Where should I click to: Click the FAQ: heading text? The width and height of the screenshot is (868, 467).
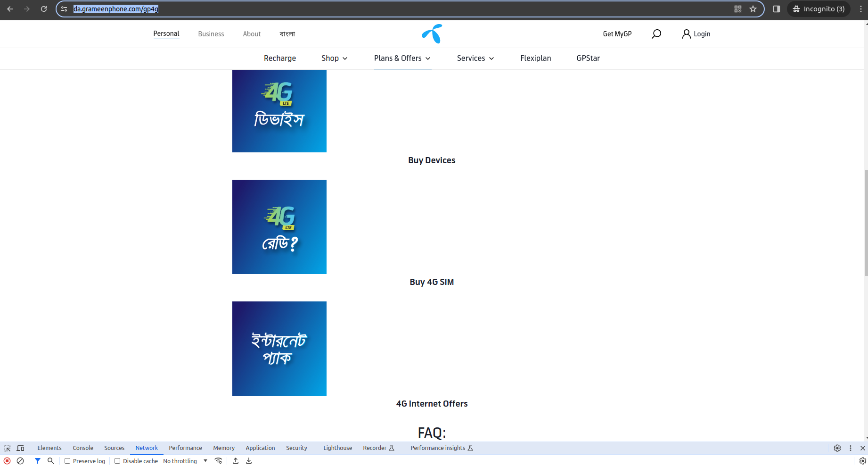(x=432, y=433)
